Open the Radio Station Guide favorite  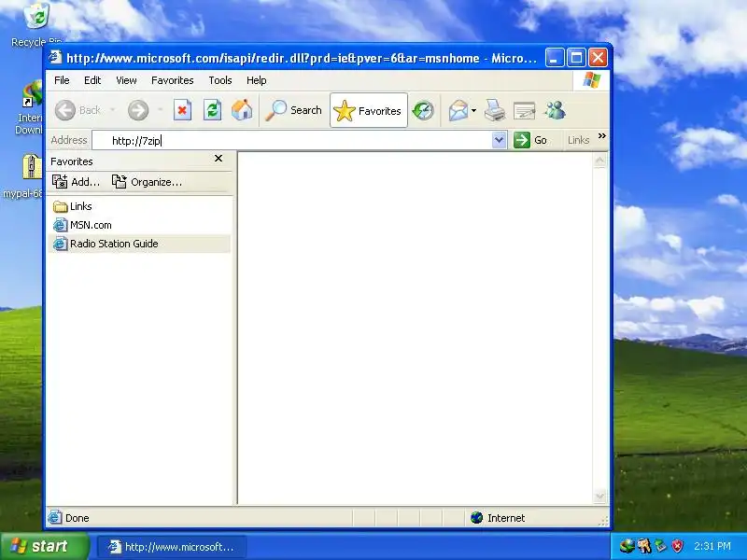point(139,244)
